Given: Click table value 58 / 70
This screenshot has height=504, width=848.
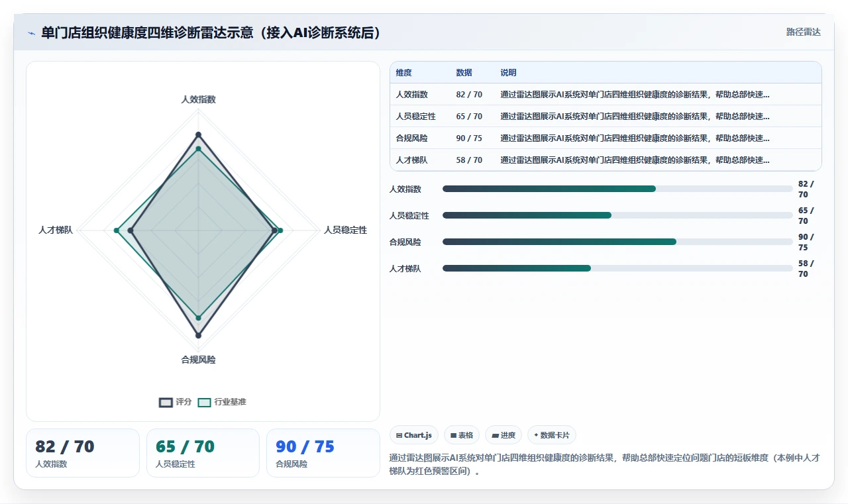Looking at the screenshot, I should click(x=469, y=160).
